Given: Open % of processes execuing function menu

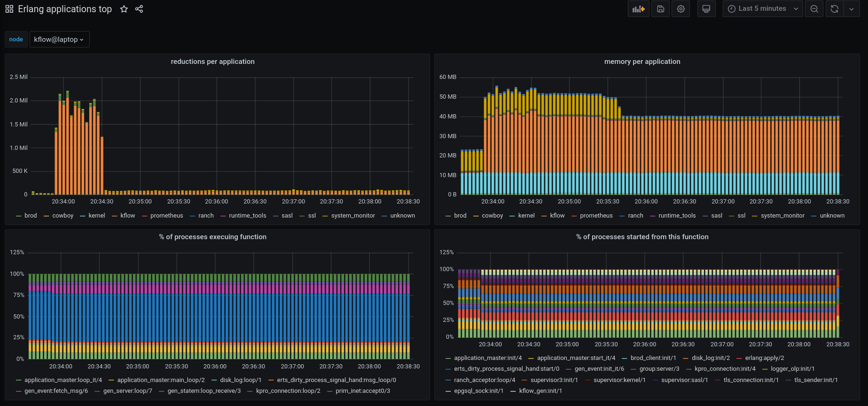Looking at the screenshot, I should 212,237.
